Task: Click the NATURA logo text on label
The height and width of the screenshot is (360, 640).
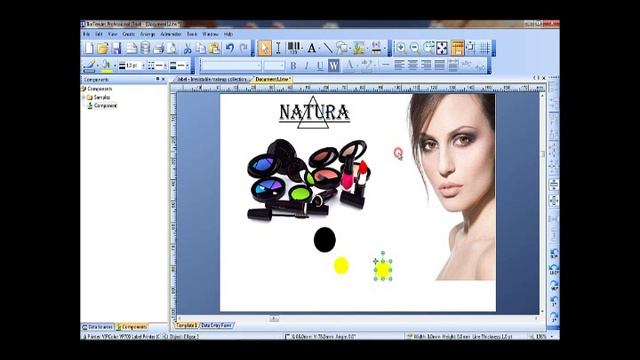Action: 314,112
